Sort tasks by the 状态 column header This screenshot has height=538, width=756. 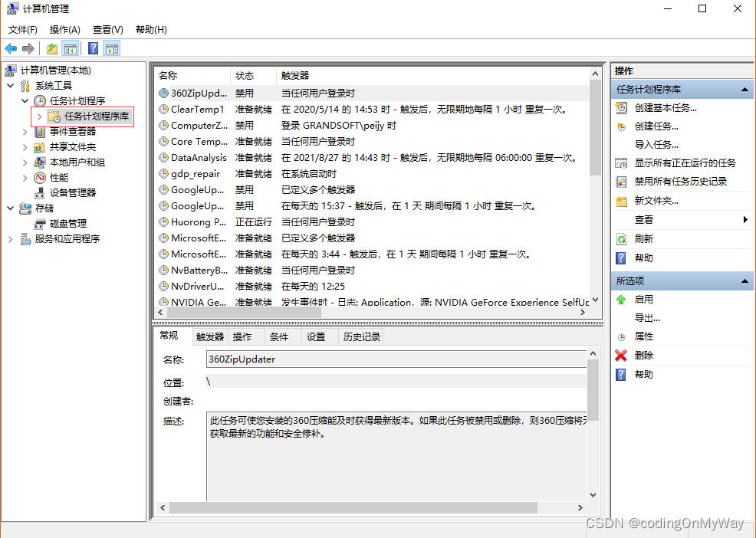point(253,76)
